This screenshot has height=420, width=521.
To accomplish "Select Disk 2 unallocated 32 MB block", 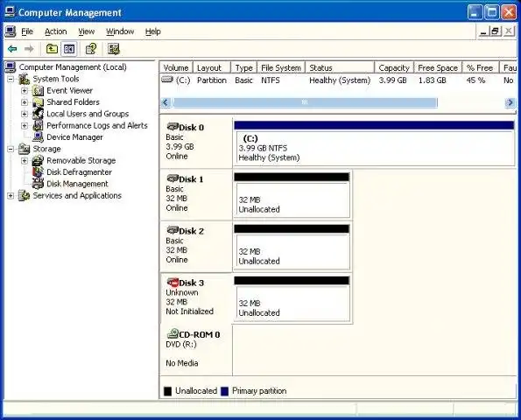I will coord(292,247).
